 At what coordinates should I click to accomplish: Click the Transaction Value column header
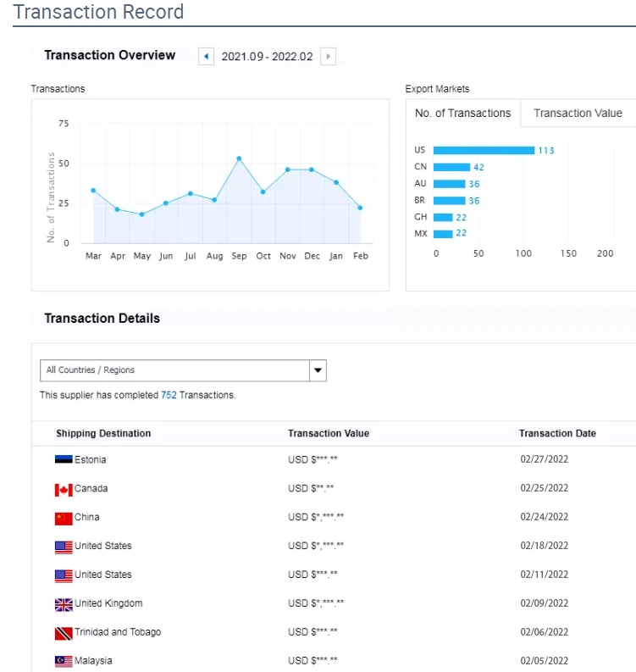(x=329, y=434)
